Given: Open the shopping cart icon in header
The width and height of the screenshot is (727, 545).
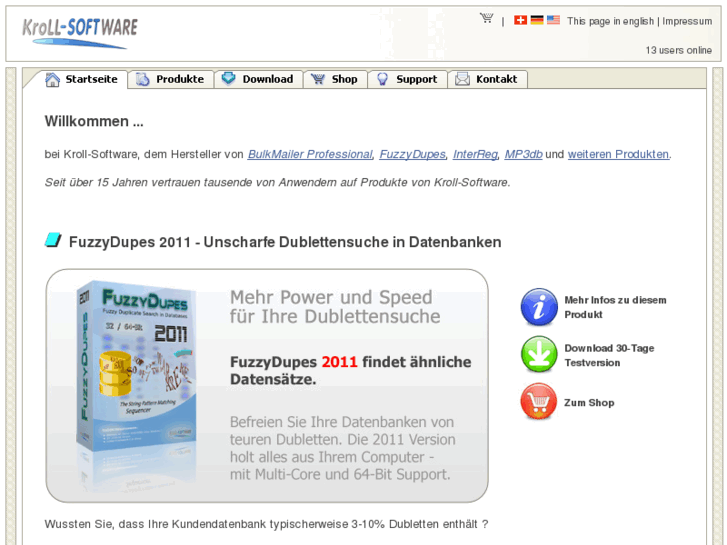Looking at the screenshot, I should coord(486,18).
